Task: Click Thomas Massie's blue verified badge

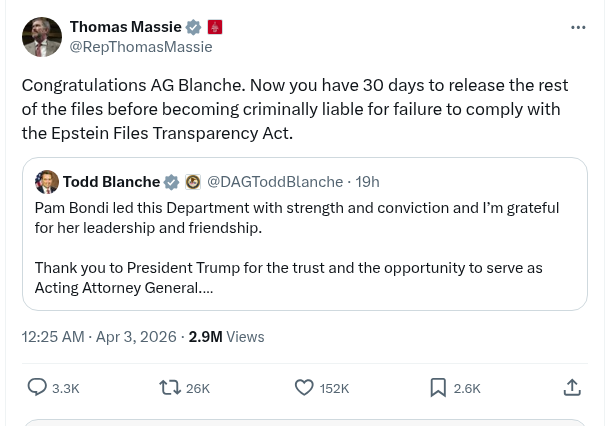Action: pos(194,27)
